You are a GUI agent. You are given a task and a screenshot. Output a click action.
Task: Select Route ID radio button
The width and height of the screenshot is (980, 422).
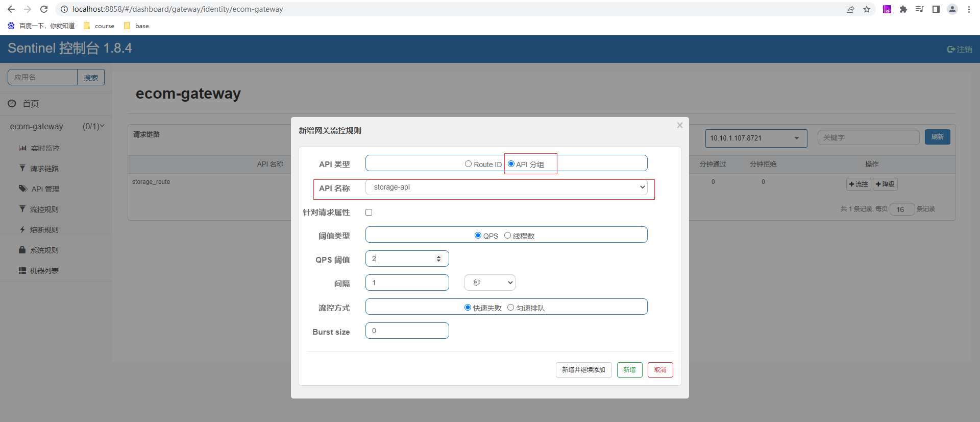tap(468, 164)
